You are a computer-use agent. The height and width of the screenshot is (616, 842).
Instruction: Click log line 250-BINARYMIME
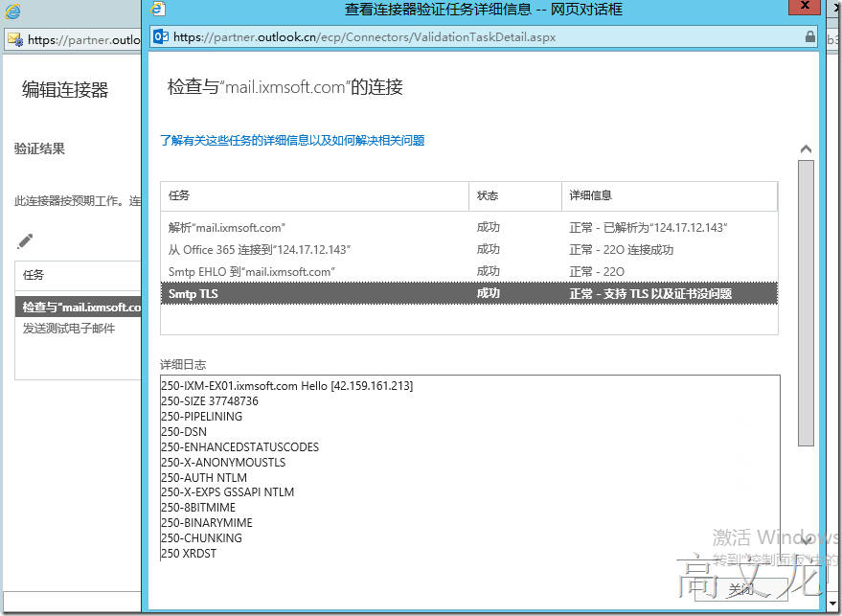coord(206,522)
